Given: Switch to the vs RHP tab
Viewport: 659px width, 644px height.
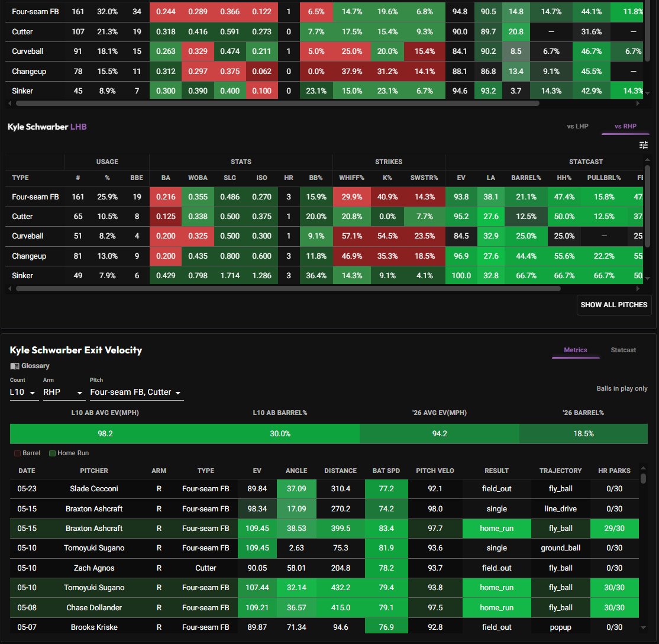Looking at the screenshot, I should coord(625,126).
